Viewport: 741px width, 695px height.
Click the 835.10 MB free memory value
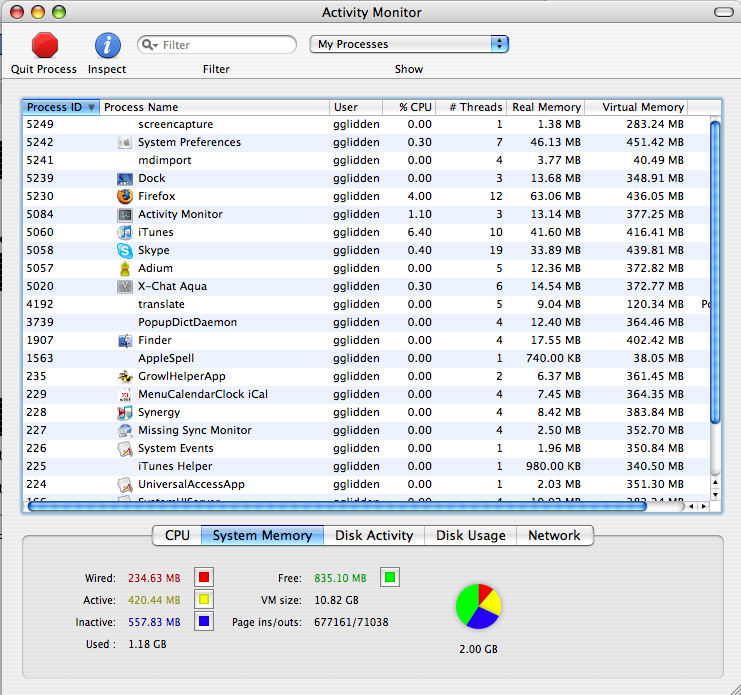pos(340,578)
